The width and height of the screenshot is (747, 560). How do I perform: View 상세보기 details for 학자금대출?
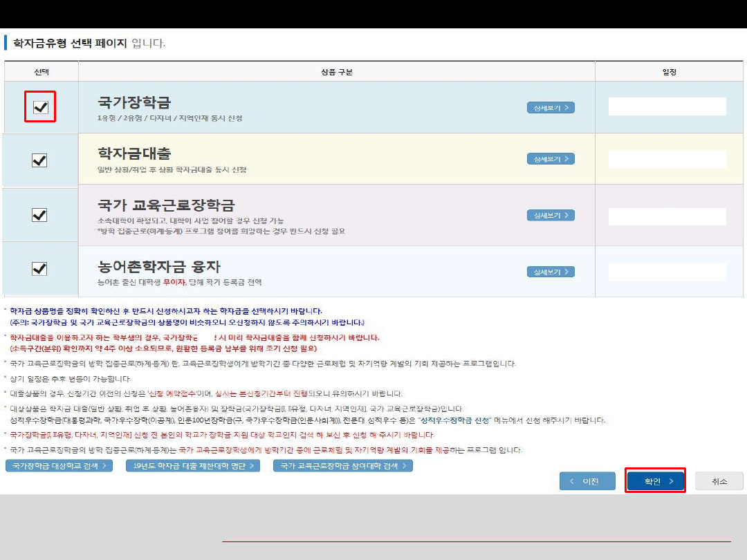point(551,159)
